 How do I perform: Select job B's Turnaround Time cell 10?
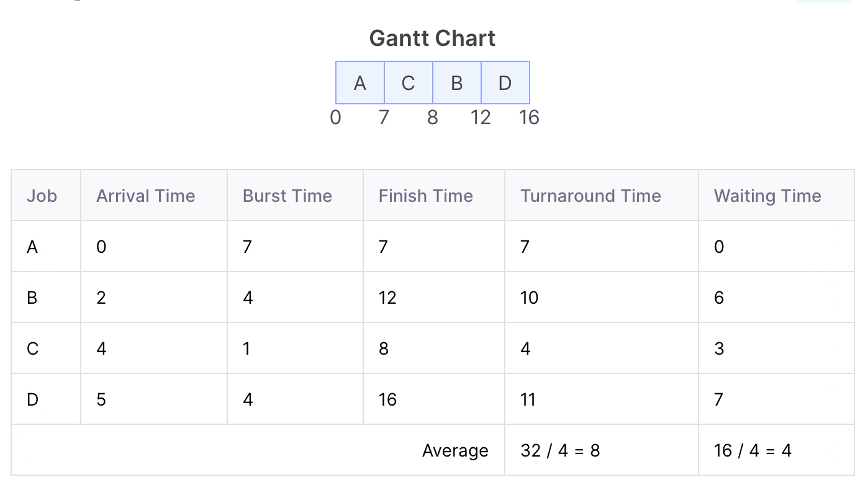coord(602,298)
